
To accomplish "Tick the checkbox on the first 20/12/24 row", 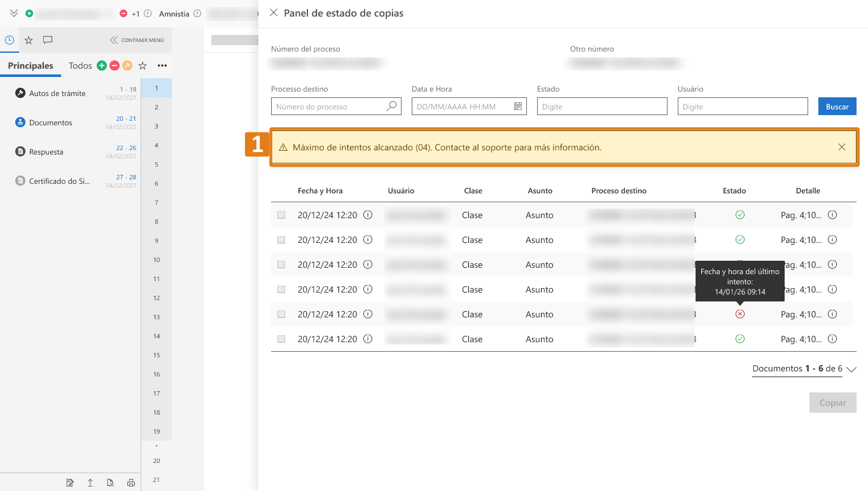I will coord(281,215).
